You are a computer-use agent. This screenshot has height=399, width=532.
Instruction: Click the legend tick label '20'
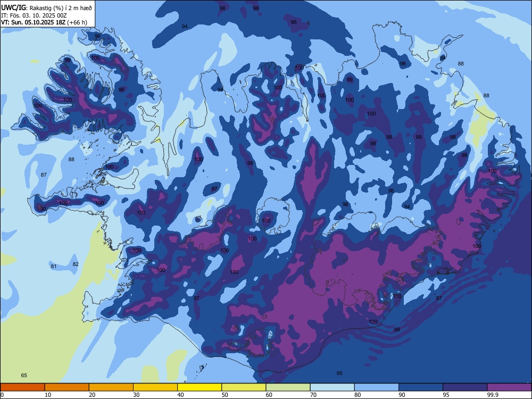(x=92, y=395)
